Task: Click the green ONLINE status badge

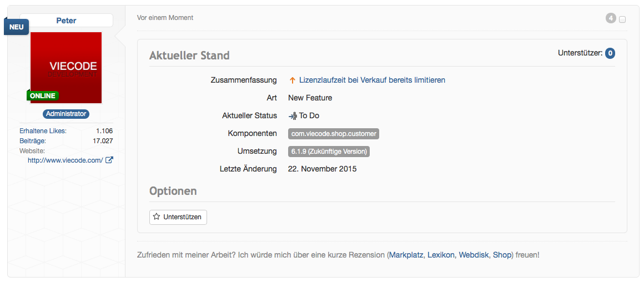Action: [x=43, y=95]
